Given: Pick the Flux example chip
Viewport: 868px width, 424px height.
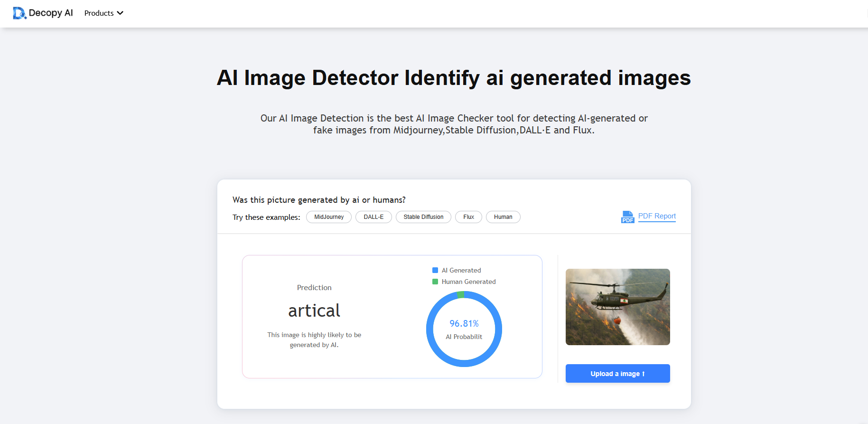Looking at the screenshot, I should pos(468,217).
